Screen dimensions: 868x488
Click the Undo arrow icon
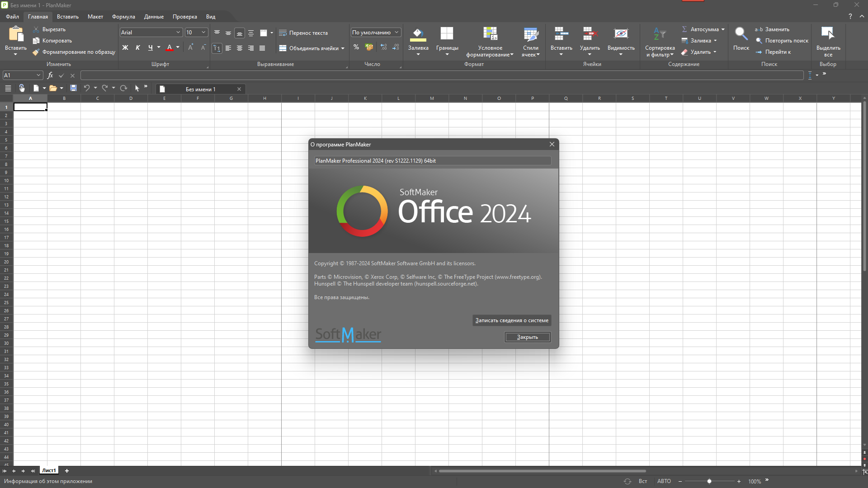(x=87, y=88)
